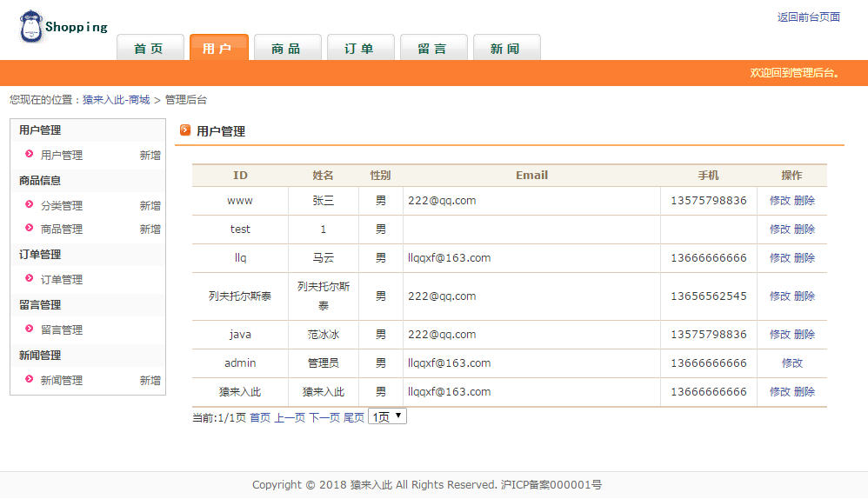This screenshot has width=868, height=499.
Task: Click email llqqxf@163.com in llq row
Action: point(449,258)
